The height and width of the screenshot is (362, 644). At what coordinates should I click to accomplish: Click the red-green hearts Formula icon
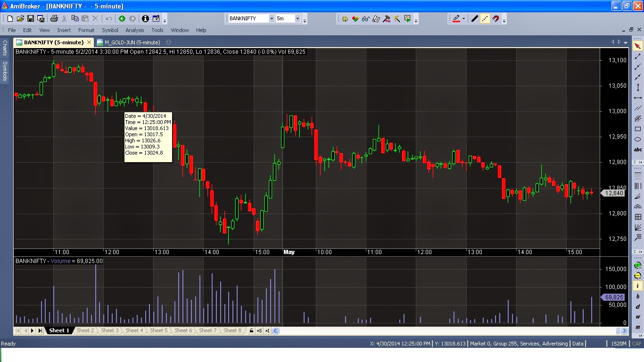tap(355, 19)
